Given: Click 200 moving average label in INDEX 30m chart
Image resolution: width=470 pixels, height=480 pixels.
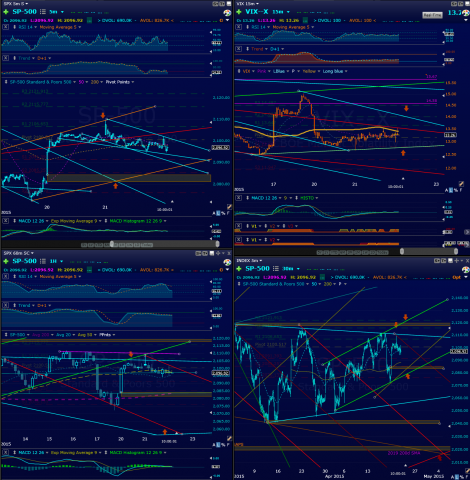Looking at the screenshot, I should [329, 284].
